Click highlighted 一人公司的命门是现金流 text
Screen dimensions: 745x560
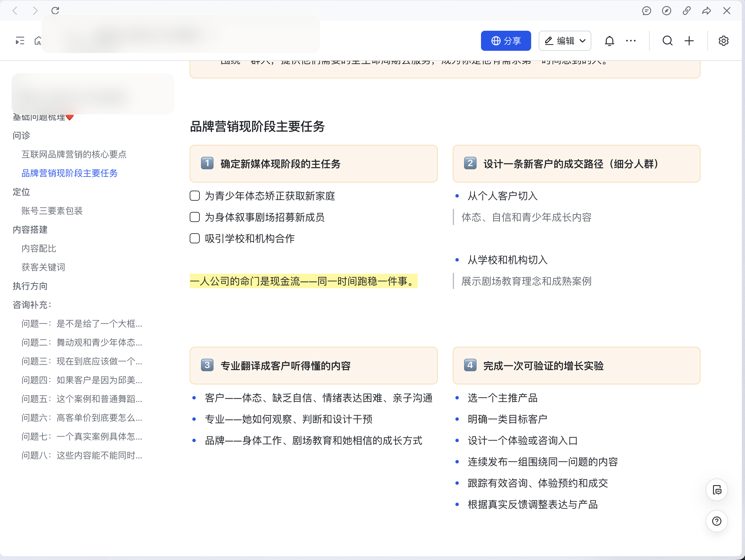(304, 281)
